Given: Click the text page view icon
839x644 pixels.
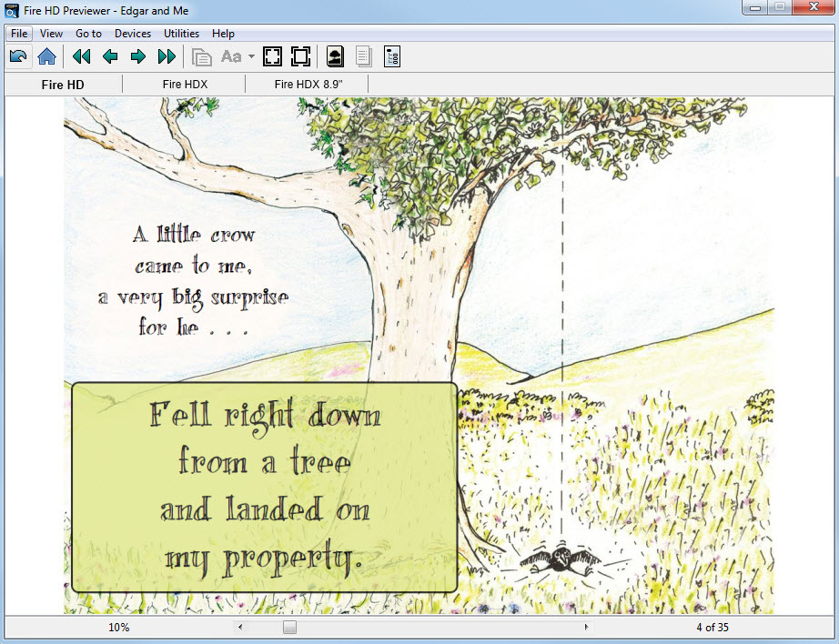Looking at the screenshot, I should tap(363, 56).
